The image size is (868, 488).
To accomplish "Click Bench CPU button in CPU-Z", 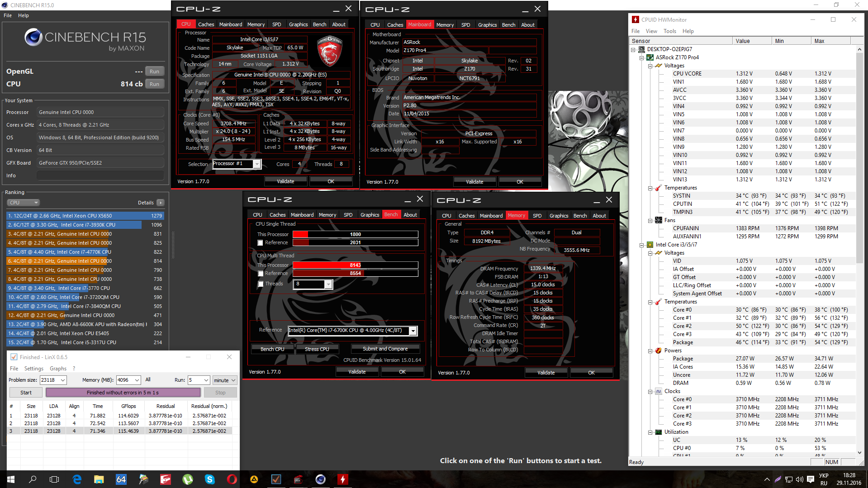I will pos(272,349).
